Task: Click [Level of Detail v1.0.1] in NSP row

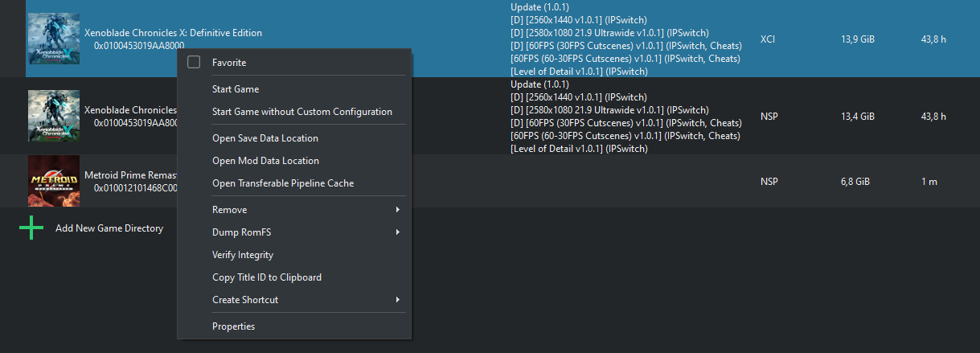Action: coord(579,149)
